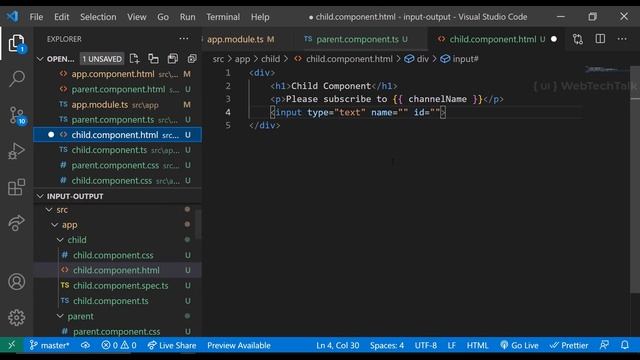The image size is (640, 360).
Task: Click New Untitled File icon in Open Editors
Action: (134, 59)
